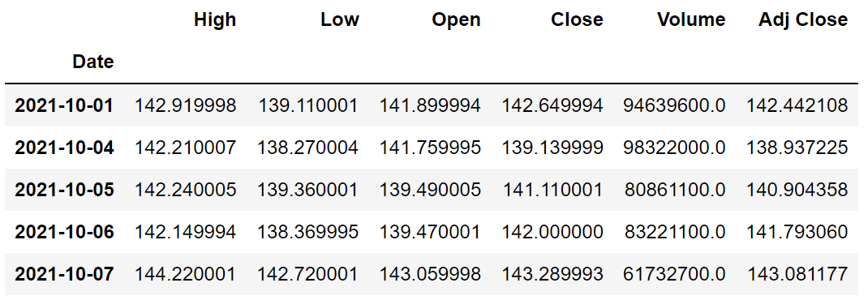The width and height of the screenshot is (868, 300).
Task: Click the Volume column header
Action: 691,20
